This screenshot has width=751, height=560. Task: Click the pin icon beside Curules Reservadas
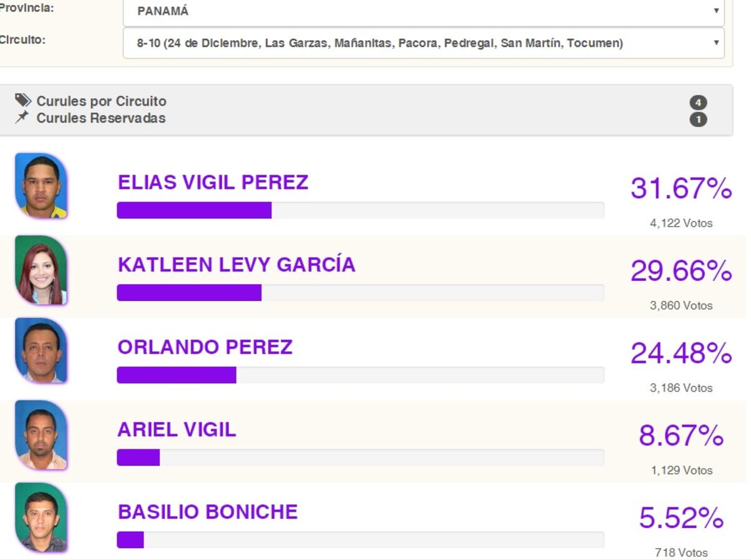pos(23,117)
